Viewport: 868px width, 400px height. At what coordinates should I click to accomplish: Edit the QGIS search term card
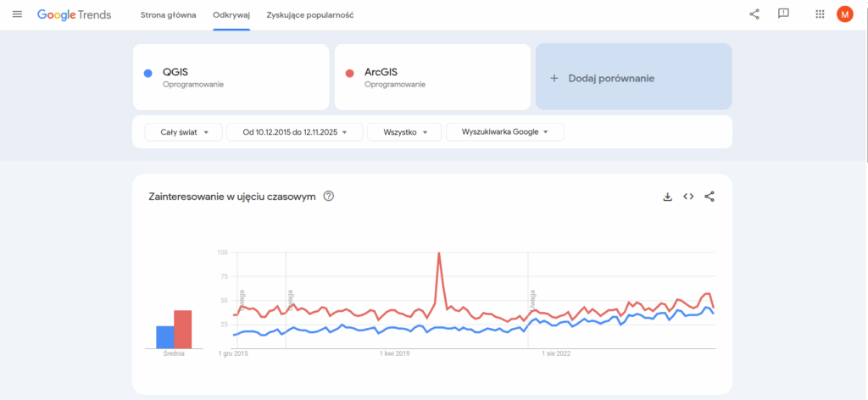tap(231, 77)
